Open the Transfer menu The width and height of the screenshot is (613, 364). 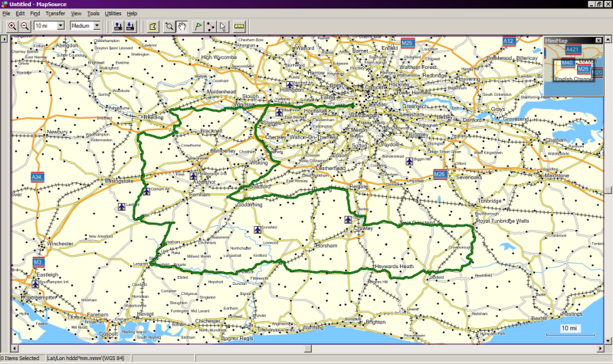point(55,14)
